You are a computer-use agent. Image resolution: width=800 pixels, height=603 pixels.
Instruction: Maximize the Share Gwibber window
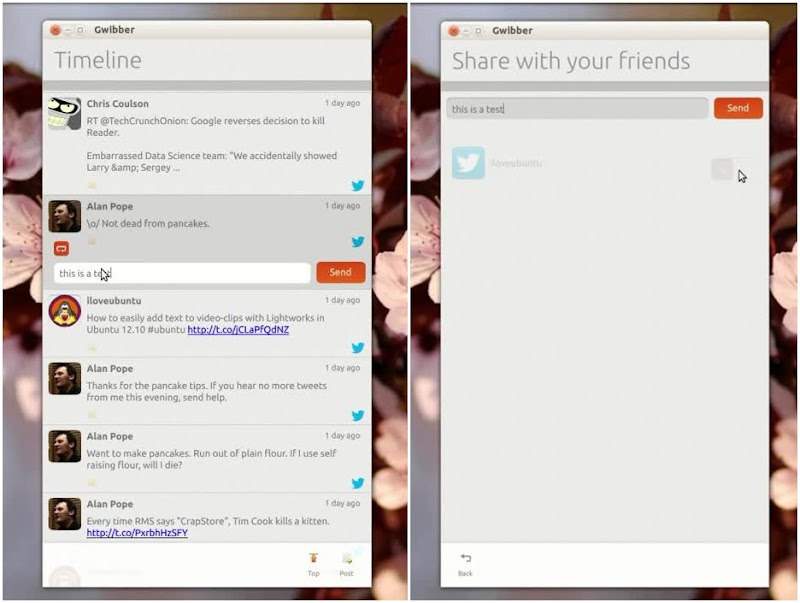(x=479, y=31)
